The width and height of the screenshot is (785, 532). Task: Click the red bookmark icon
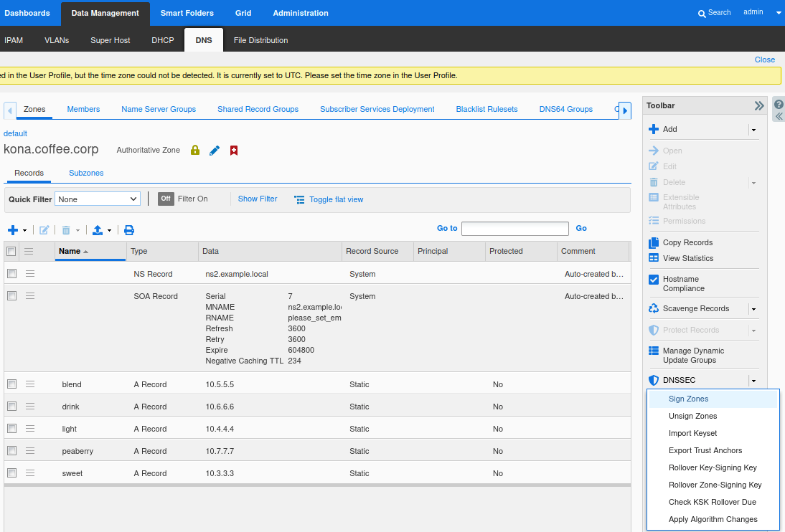click(234, 151)
